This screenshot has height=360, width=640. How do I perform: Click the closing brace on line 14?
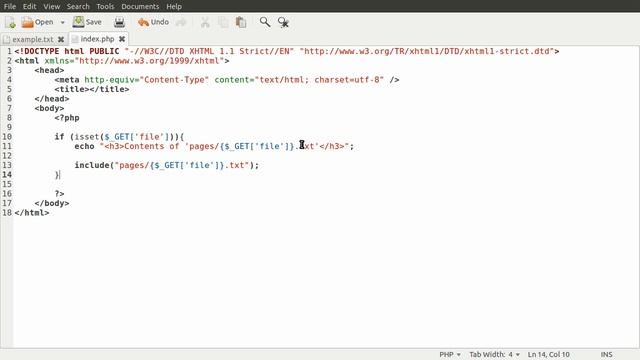point(57,175)
